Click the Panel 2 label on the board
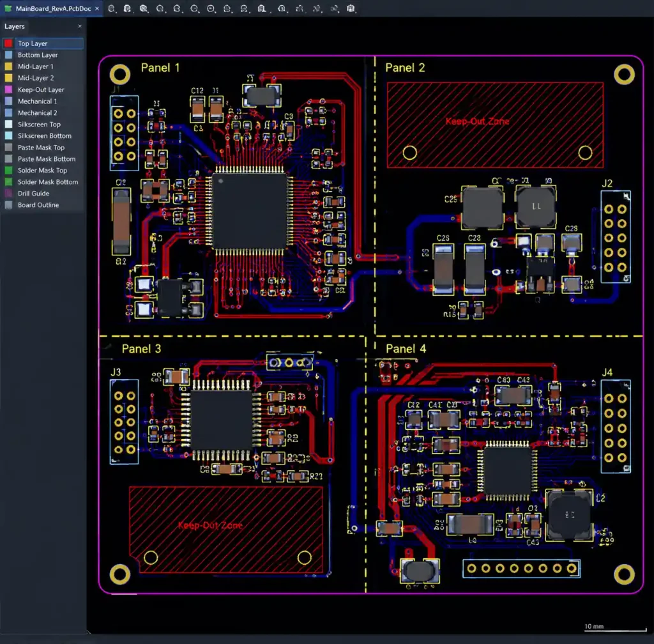The image size is (654, 644). [405, 68]
